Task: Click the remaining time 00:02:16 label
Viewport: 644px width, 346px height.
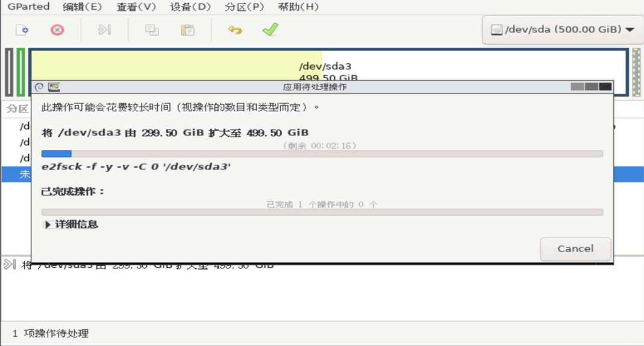Action: pos(319,146)
